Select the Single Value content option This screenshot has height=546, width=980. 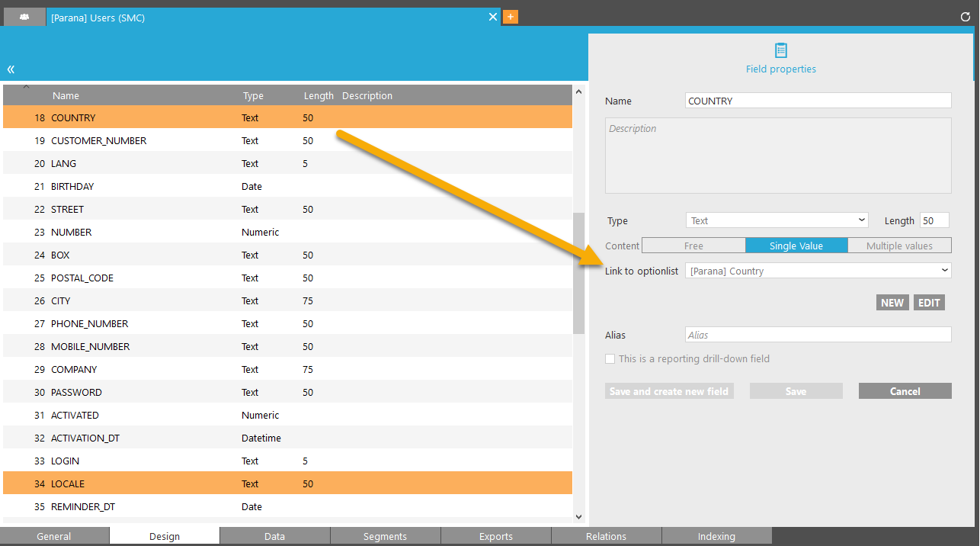pos(796,246)
